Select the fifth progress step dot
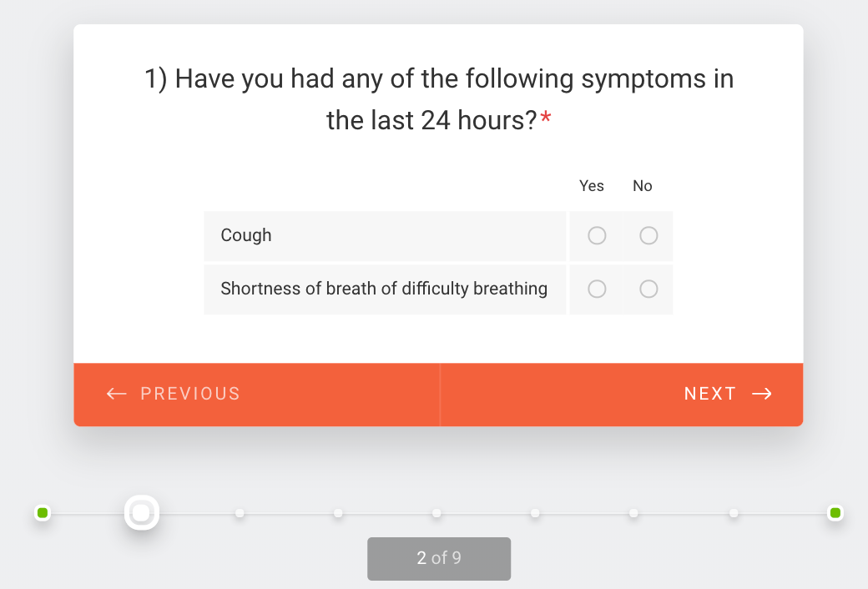The image size is (868, 589). 437,512
